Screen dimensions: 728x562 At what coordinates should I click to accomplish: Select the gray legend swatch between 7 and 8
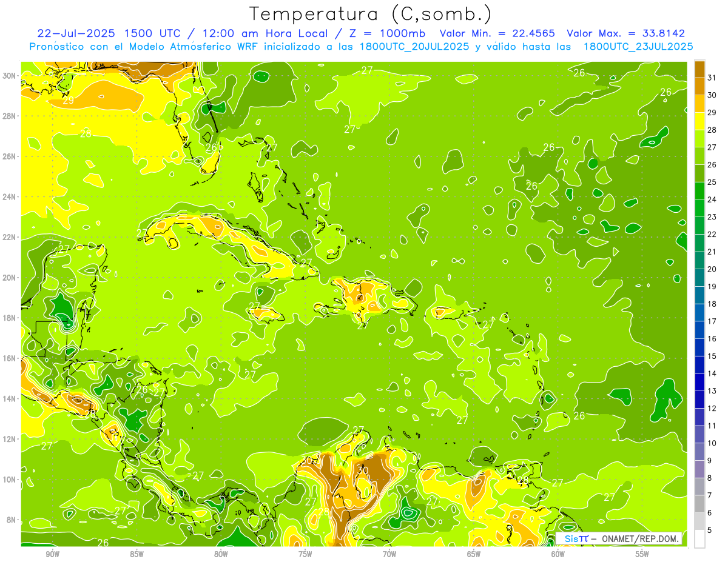699,487
